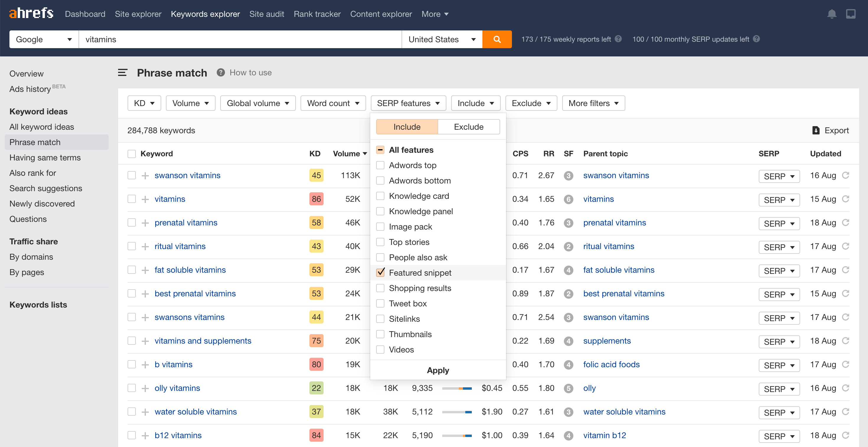Refresh SERP data for b vitamins row
Image resolution: width=868 pixels, height=447 pixels.
coord(846,364)
